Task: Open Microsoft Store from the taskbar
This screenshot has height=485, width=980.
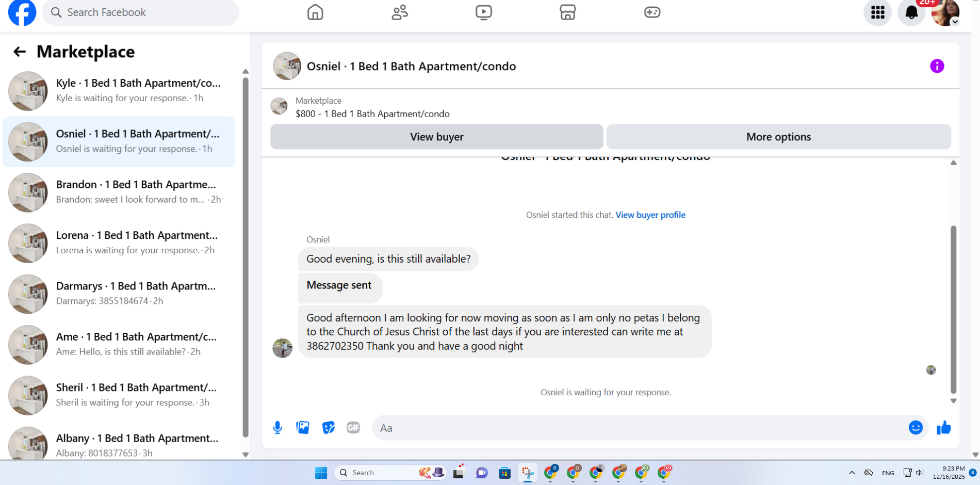Action: click(504, 473)
